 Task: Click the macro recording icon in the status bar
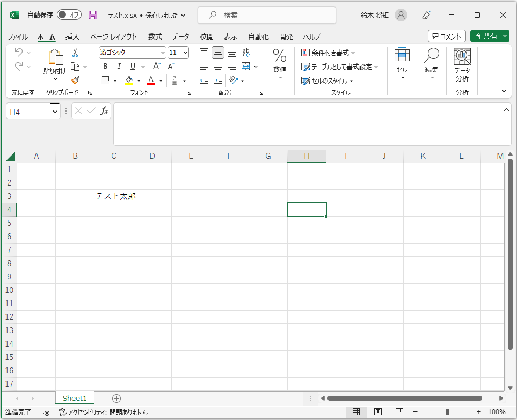click(46, 412)
